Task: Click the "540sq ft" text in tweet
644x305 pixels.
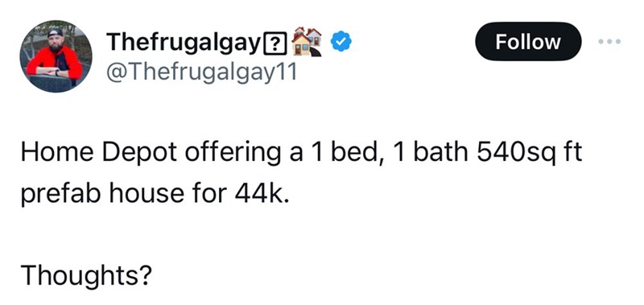Action: click(x=530, y=153)
